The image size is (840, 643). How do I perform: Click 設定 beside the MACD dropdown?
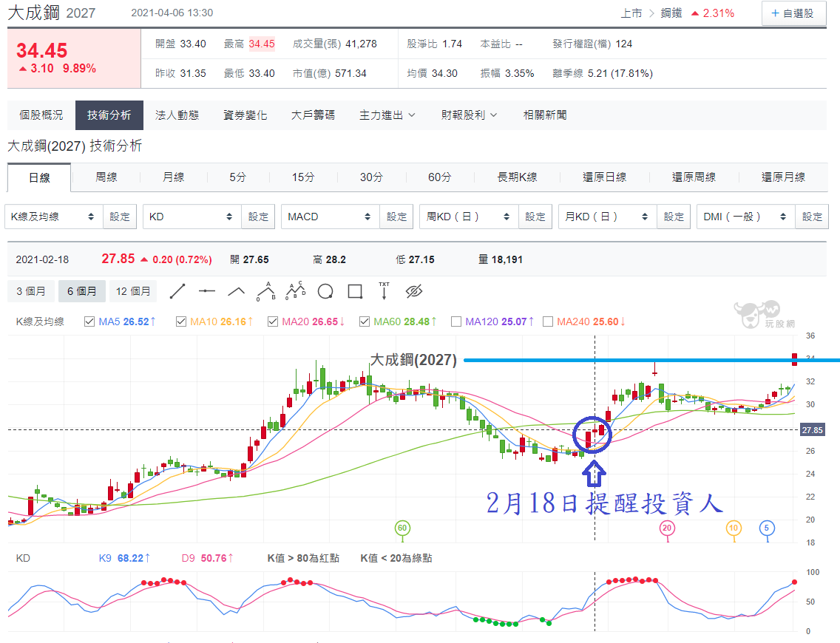coord(396,217)
